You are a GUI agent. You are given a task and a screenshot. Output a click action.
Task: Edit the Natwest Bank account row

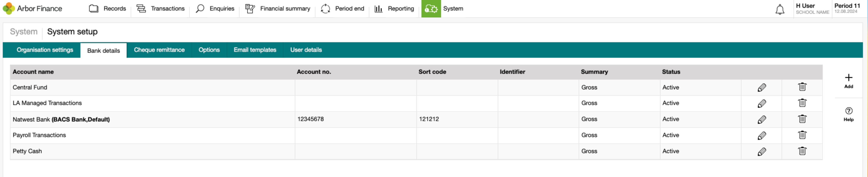(761, 120)
